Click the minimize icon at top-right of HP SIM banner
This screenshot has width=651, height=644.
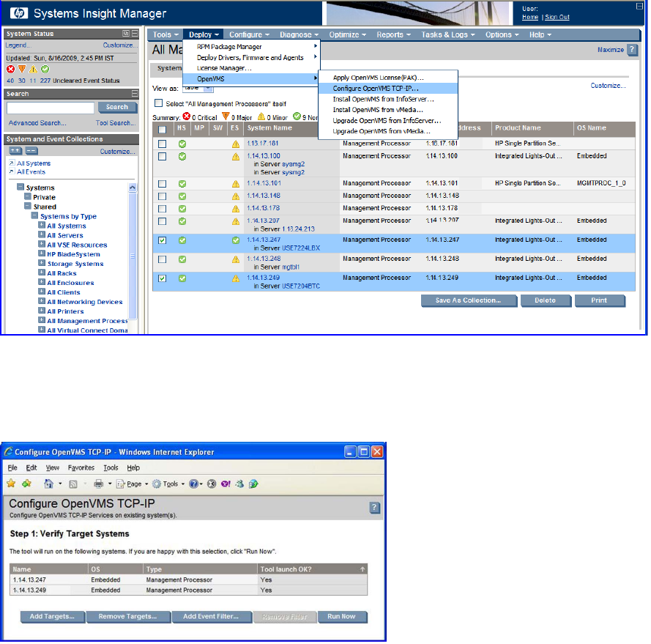[639, 7]
